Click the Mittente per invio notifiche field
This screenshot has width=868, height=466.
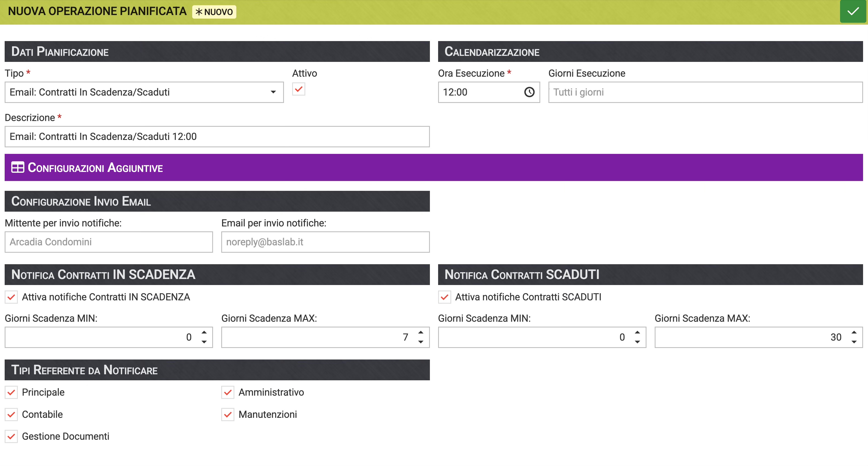[x=108, y=242]
